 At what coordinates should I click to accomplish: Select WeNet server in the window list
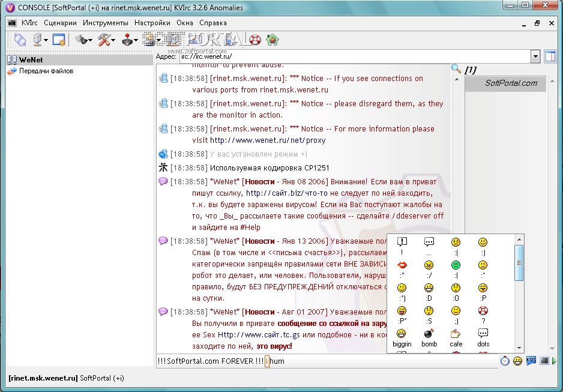(x=79, y=60)
